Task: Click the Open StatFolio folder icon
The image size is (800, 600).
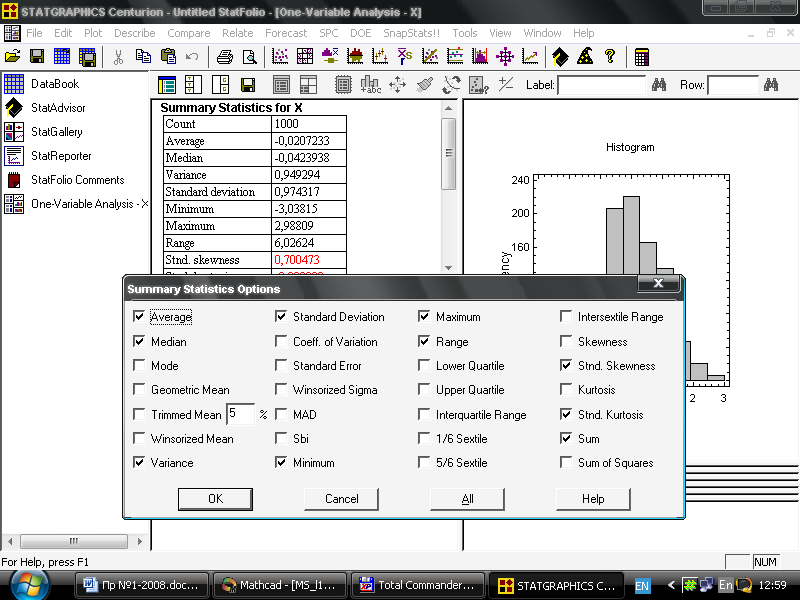Action: pos(12,57)
